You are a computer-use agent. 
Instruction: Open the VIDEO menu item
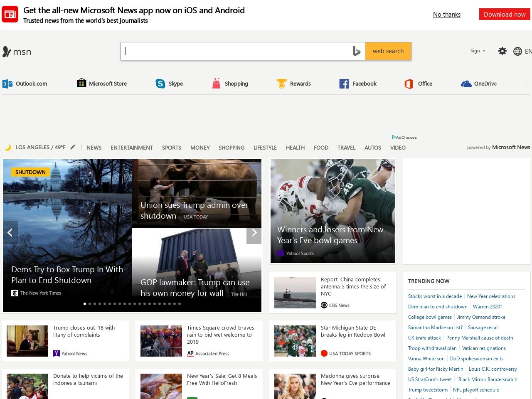coord(398,148)
